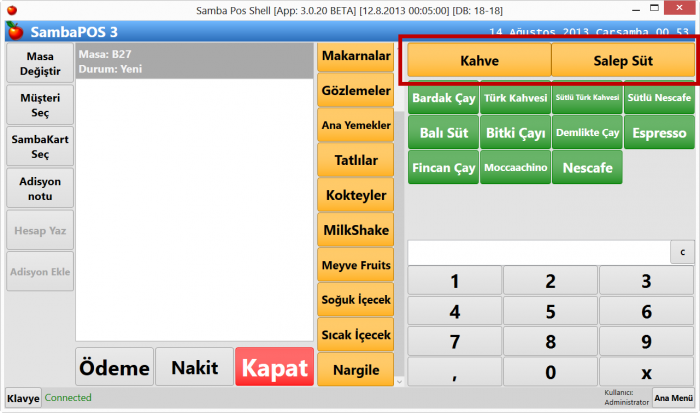Select the Makarnalar category
700x413 pixels.
point(354,56)
